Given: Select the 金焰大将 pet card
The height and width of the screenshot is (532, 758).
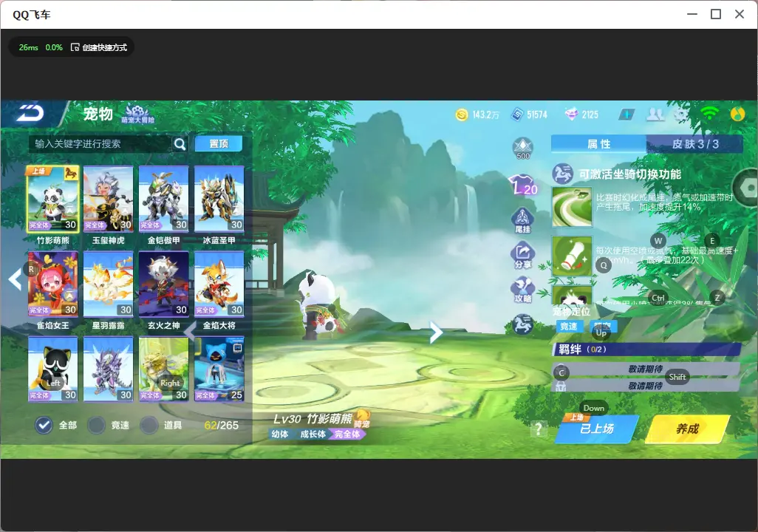Looking at the screenshot, I should (219, 284).
